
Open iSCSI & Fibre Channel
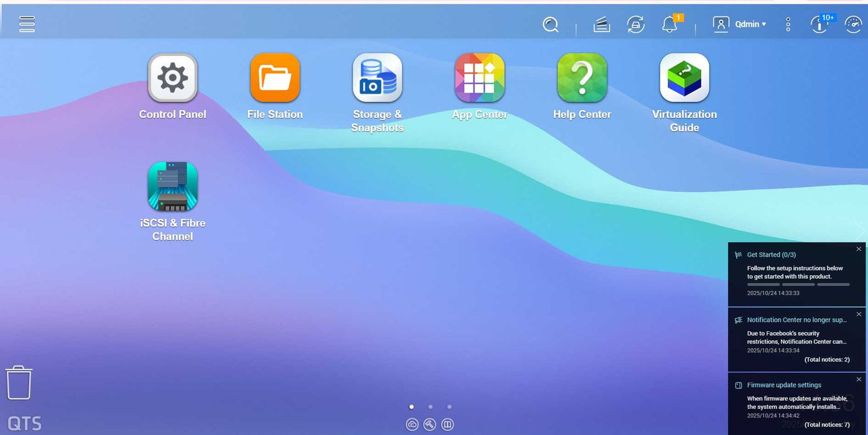click(172, 187)
